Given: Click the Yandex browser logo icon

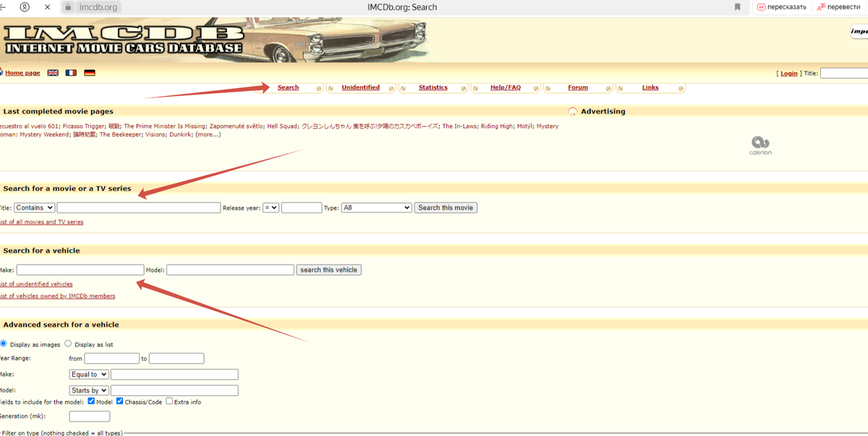Looking at the screenshot, I should [x=25, y=7].
